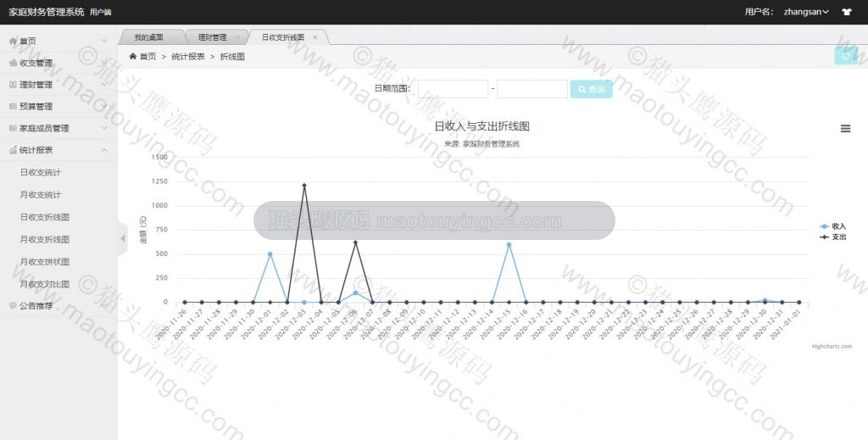Click the start date input field
This screenshot has height=440, width=868.
pyautogui.click(x=453, y=89)
